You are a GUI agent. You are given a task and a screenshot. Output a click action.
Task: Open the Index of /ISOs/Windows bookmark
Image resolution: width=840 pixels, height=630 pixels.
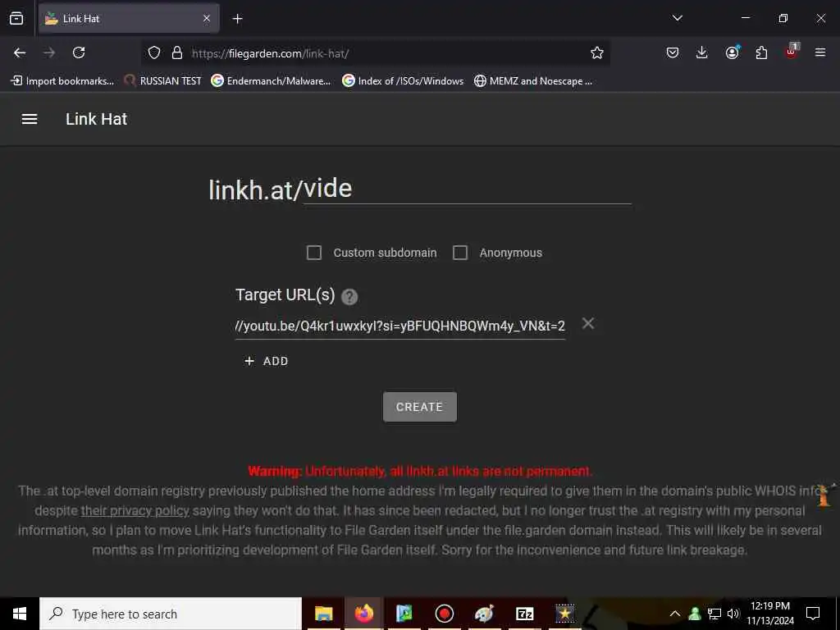[403, 81]
